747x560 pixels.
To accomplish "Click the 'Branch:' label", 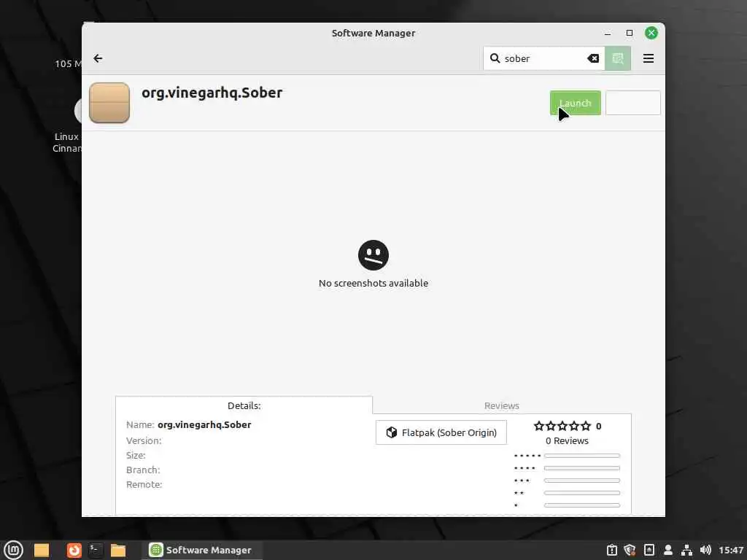I will (143, 470).
